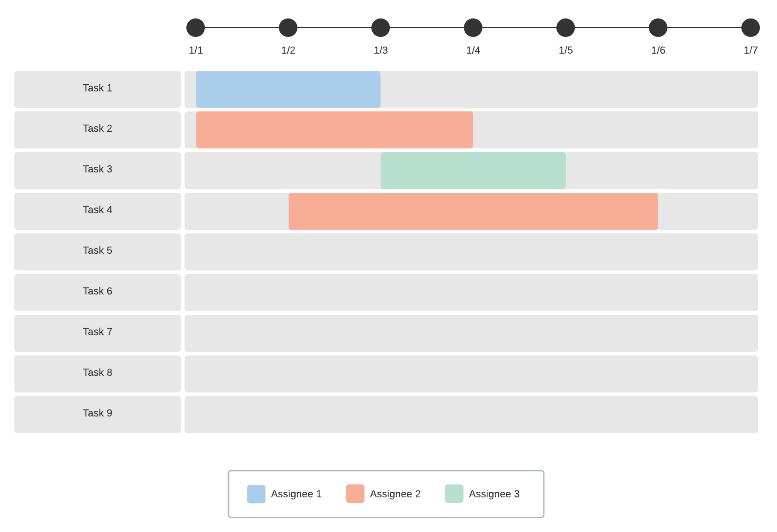
Task: Select the long salmon Task 4 bar
Action: click(473, 211)
